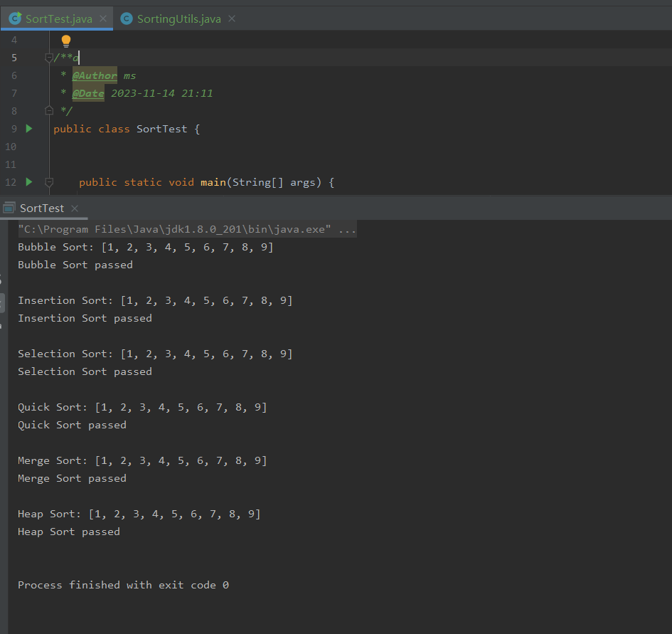672x634 pixels.
Task: Click the date value 2023-11-14 21:11
Action: tap(162, 93)
